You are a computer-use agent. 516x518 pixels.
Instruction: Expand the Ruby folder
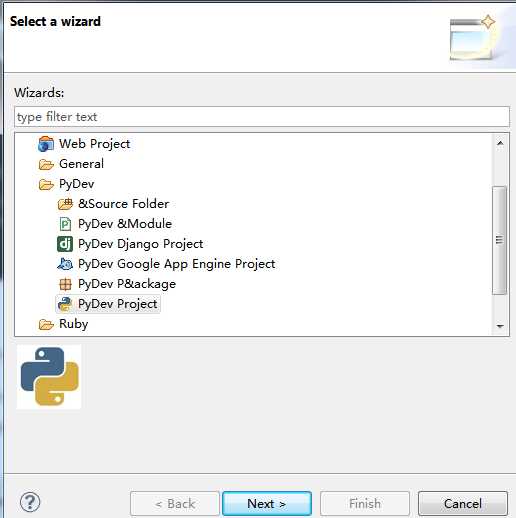pyautogui.click(x=46, y=324)
